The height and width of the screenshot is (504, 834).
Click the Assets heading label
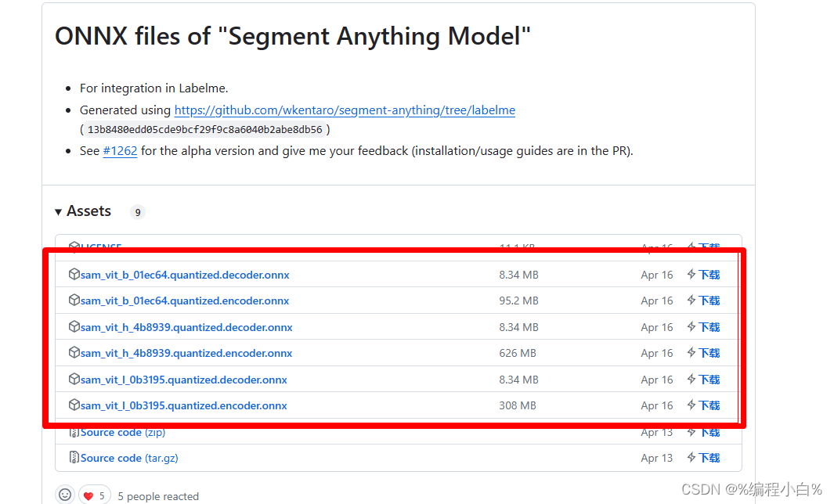click(88, 211)
